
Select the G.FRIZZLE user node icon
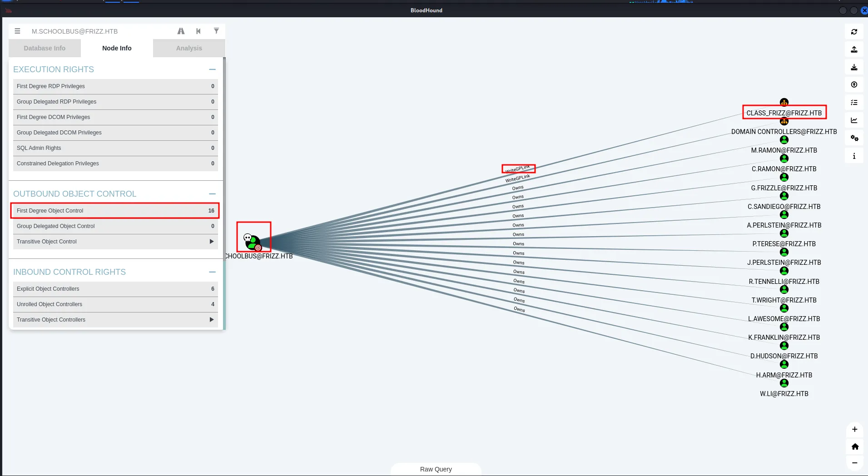coord(784,177)
